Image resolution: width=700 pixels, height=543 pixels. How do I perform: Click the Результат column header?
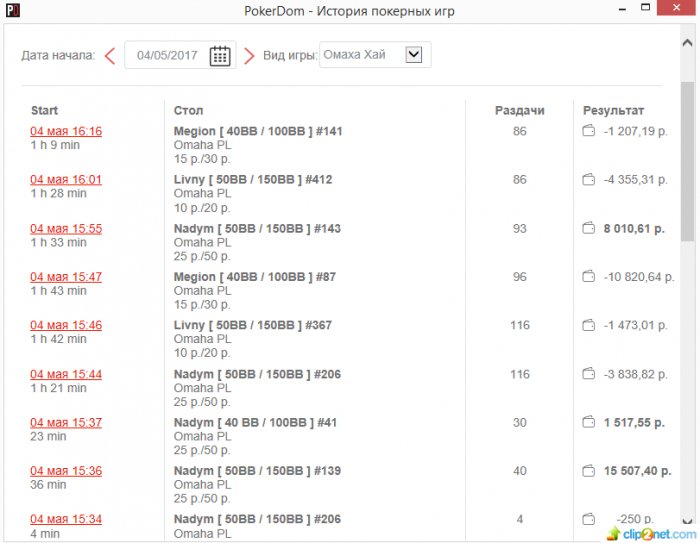613,110
